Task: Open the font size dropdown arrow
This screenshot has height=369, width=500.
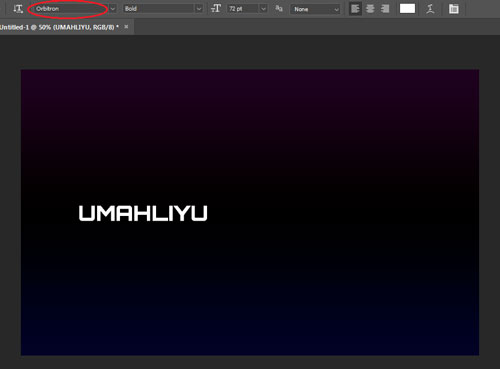Action: pos(263,9)
